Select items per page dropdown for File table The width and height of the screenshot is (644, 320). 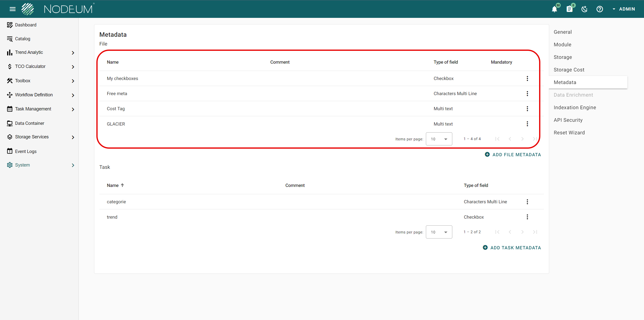tap(439, 138)
